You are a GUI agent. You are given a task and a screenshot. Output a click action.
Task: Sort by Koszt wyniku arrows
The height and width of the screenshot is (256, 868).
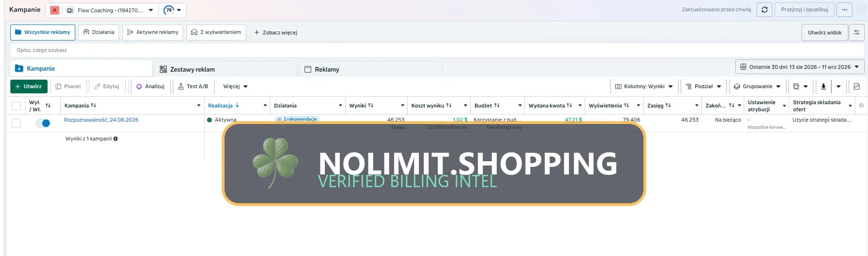click(x=449, y=106)
